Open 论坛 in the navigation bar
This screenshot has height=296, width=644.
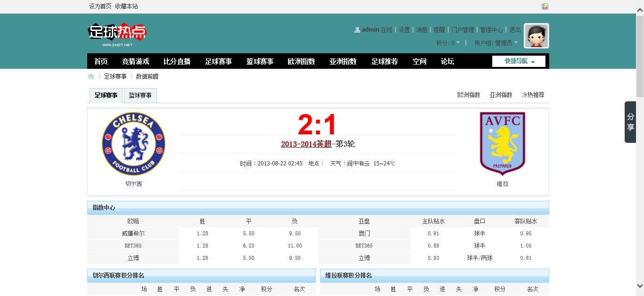pyautogui.click(x=447, y=61)
